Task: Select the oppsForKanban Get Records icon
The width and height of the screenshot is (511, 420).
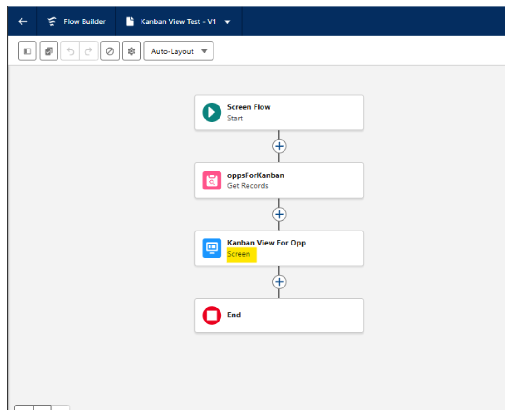Action: [x=211, y=180]
